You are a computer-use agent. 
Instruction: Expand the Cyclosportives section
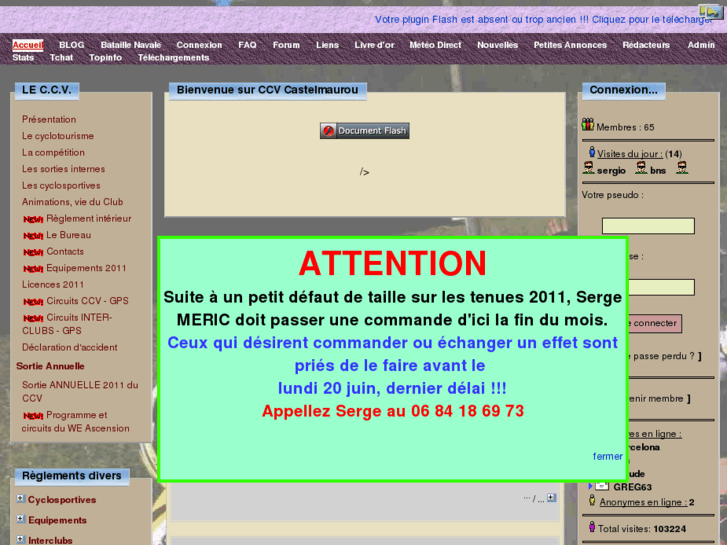[21, 499]
